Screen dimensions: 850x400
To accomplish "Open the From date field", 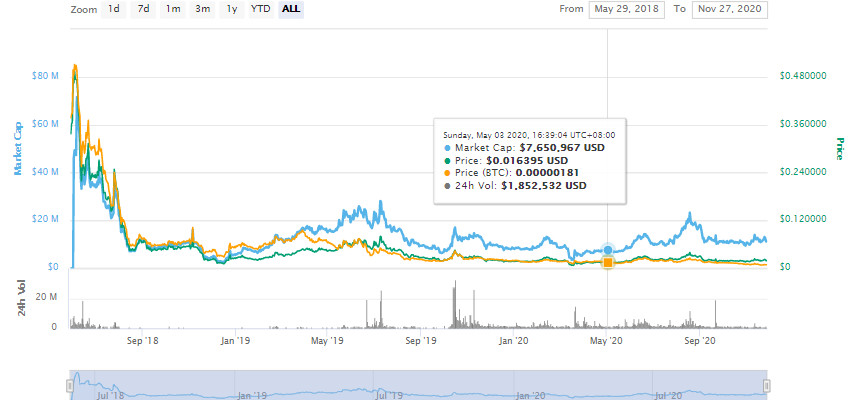I will 626,9.
